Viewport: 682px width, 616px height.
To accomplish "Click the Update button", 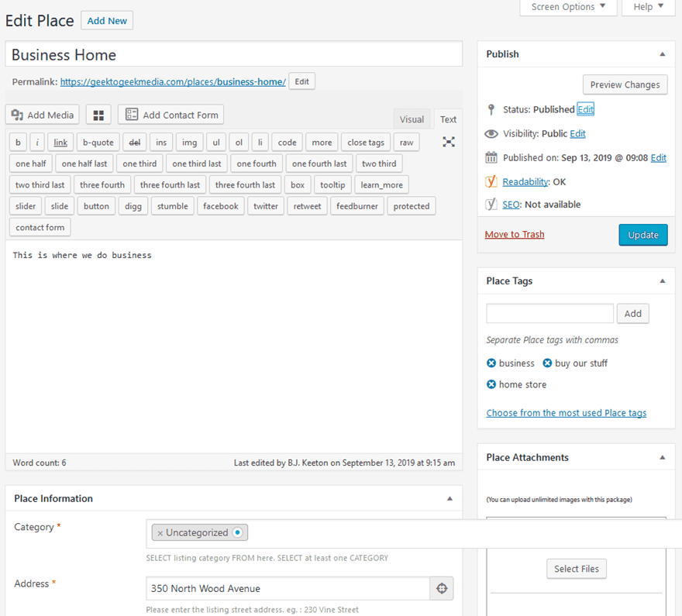I will click(x=642, y=233).
